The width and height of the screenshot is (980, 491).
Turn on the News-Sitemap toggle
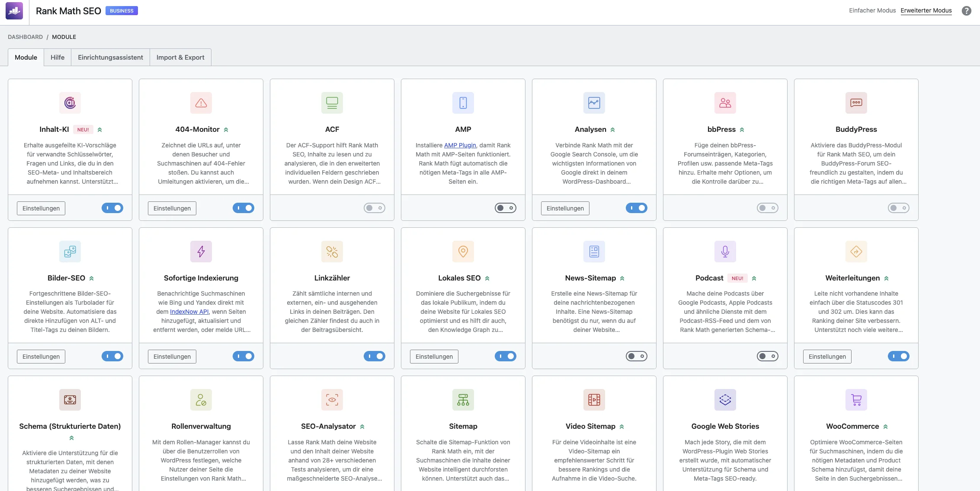[637, 356]
